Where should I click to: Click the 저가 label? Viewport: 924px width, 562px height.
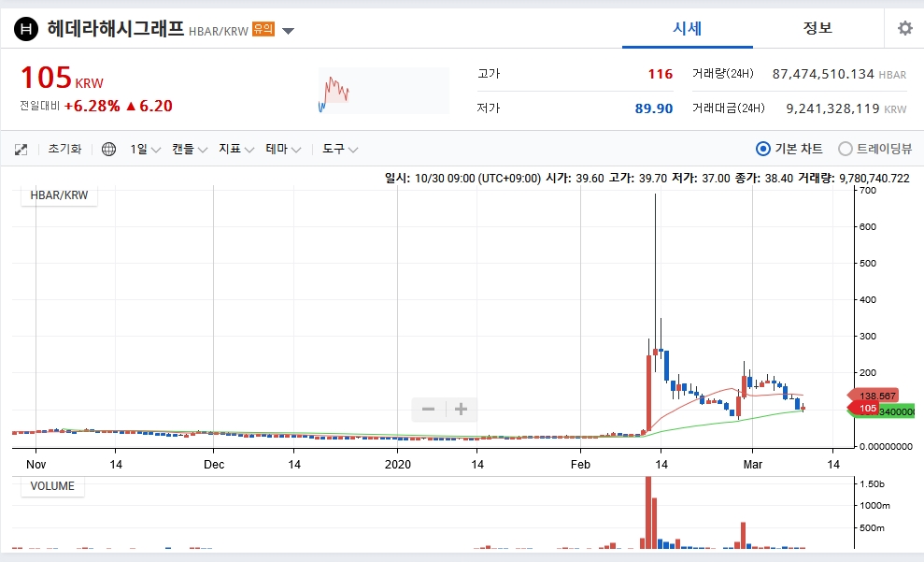(x=489, y=108)
